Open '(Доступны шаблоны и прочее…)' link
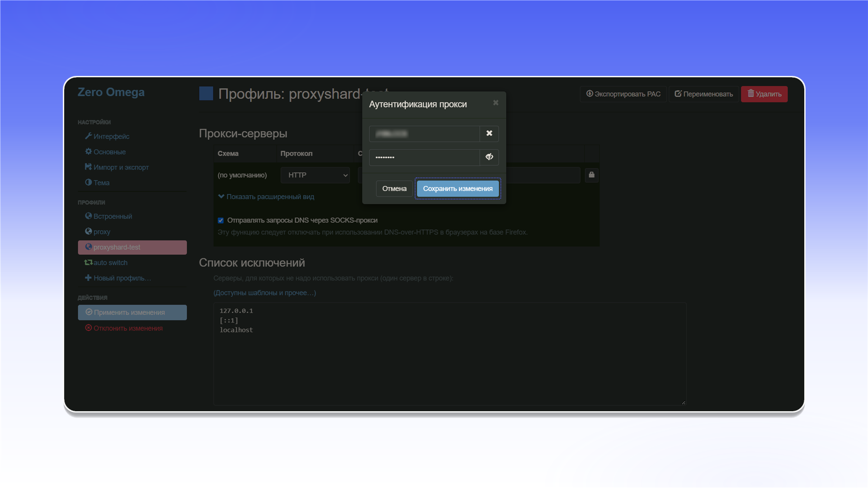The width and height of the screenshot is (868, 488). pyautogui.click(x=264, y=293)
